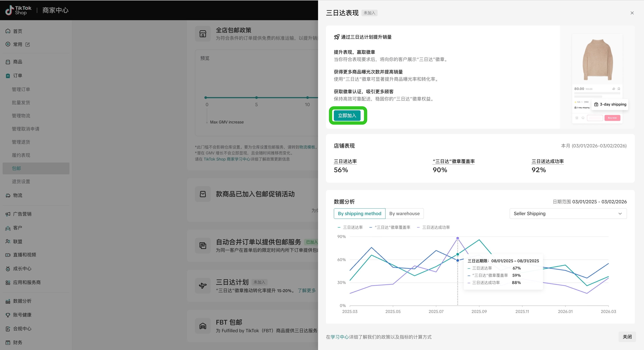Click the 立即加入 button

click(347, 115)
